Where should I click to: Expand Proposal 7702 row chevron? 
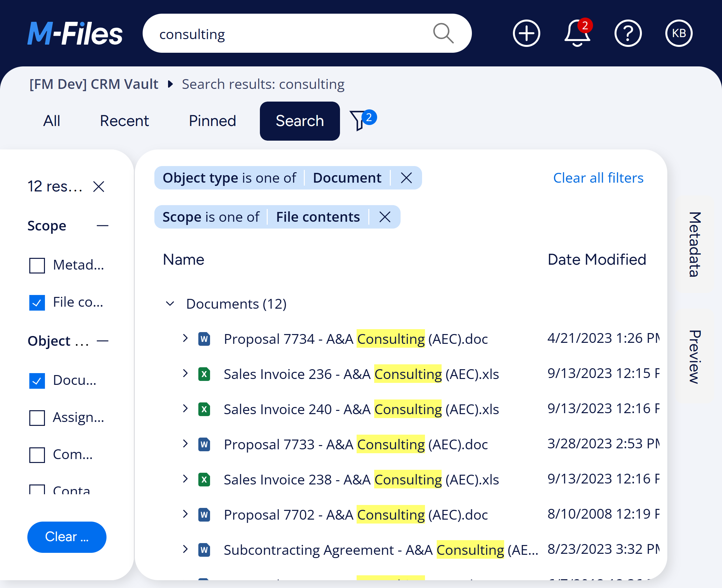(185, 514)
